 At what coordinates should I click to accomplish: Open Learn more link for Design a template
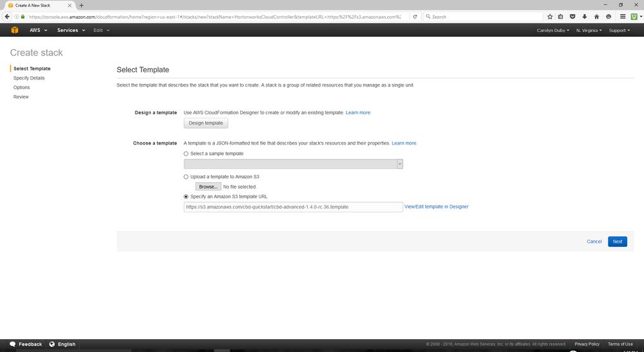tap(357, 112)
